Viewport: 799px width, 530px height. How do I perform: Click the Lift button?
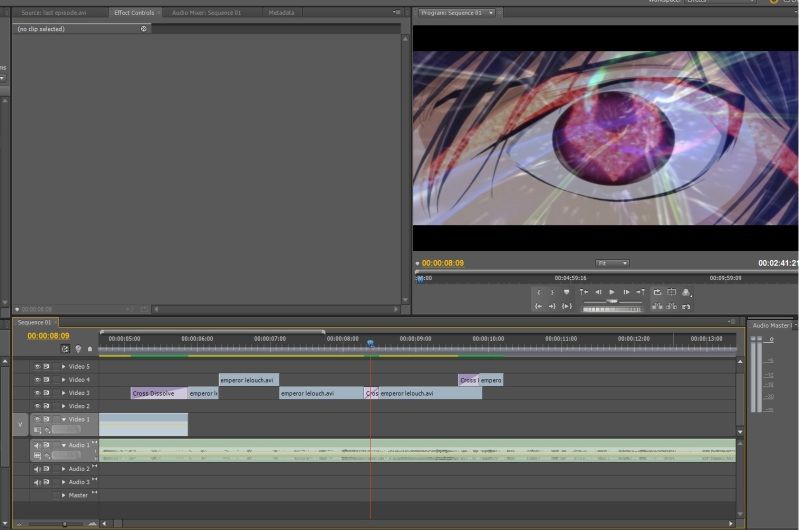pyautogui.click(x=657, y=306)
